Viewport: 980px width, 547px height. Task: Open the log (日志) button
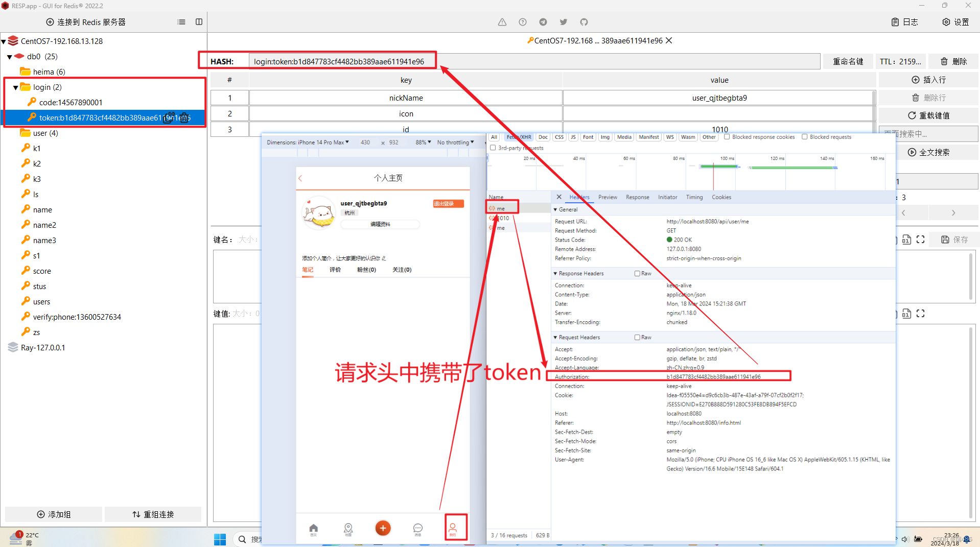[x=905, y=22]
